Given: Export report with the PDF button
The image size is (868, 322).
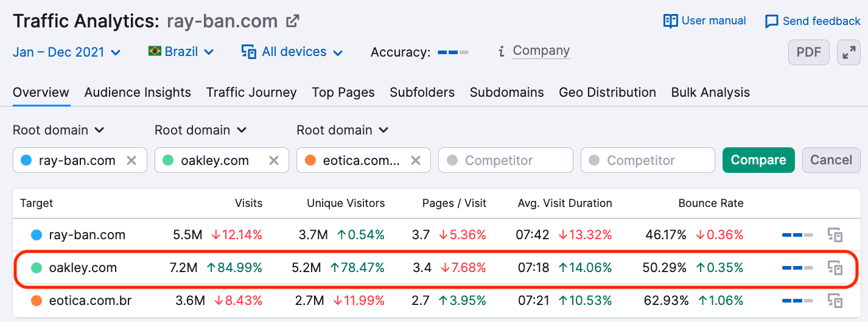Looking at the screenshot, I should (809, 52).
